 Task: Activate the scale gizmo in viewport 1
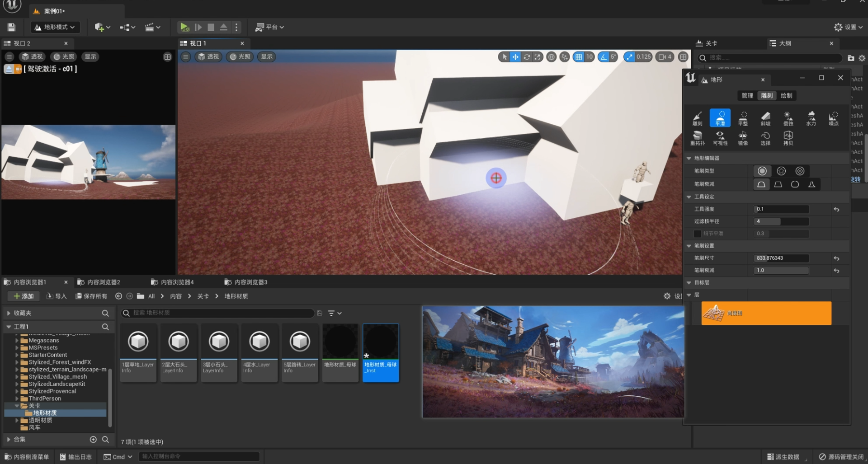[x=538, y=57]
